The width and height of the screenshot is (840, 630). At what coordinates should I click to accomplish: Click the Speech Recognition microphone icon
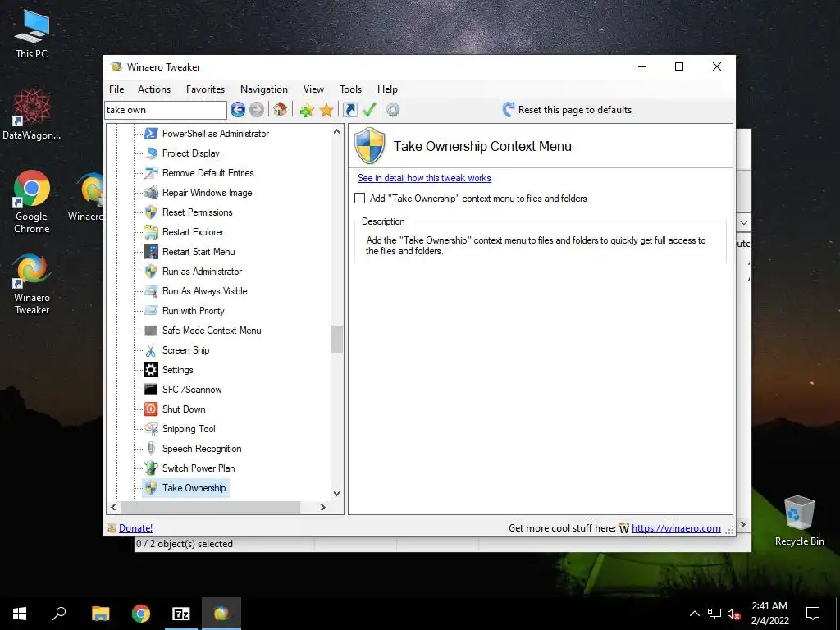coord(151,449)
